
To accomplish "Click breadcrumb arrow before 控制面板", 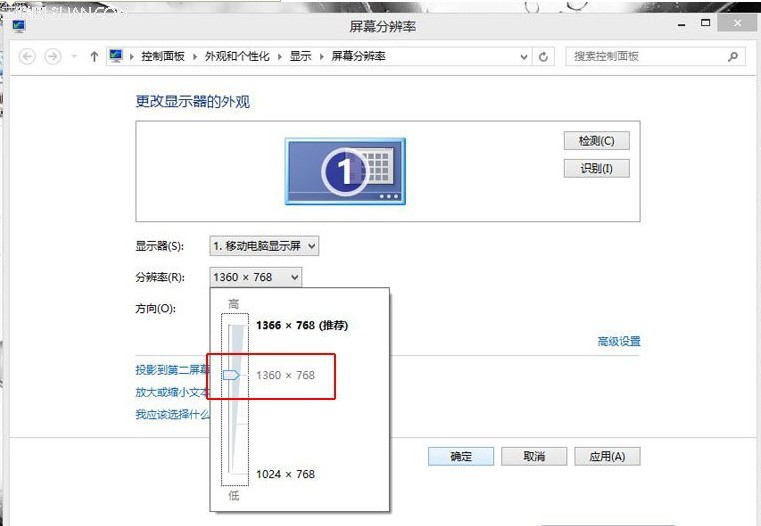I will pos(132,57).
